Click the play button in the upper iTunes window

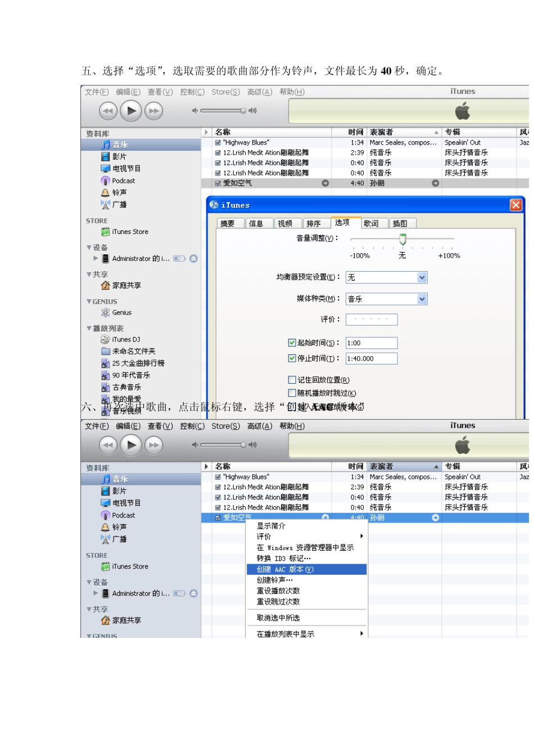(x=131, y=111)
